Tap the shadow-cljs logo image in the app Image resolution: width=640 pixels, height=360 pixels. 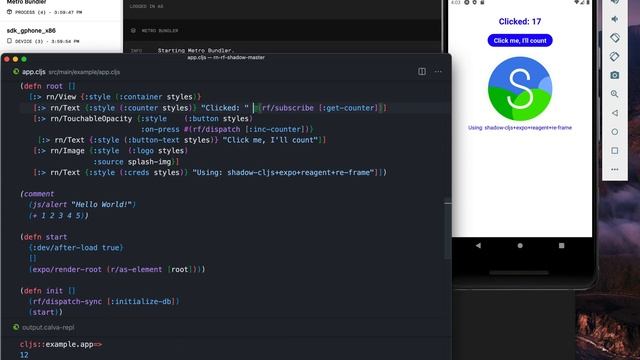point(520,89)
